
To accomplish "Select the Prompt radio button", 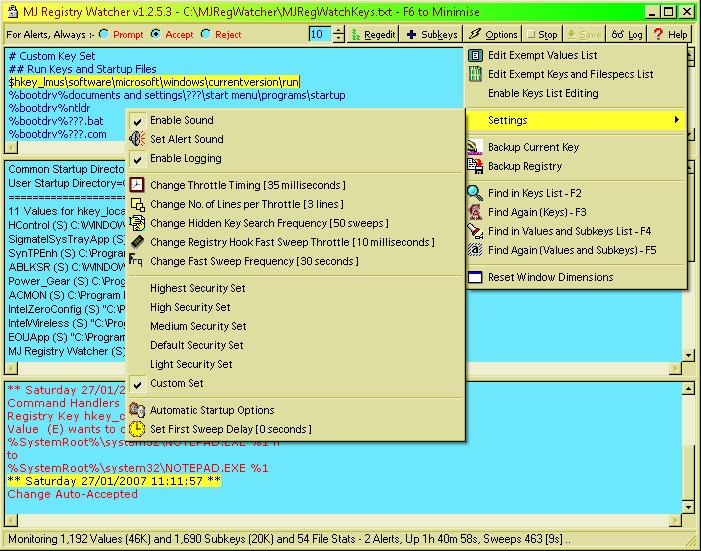I will [x=104, y=34].
